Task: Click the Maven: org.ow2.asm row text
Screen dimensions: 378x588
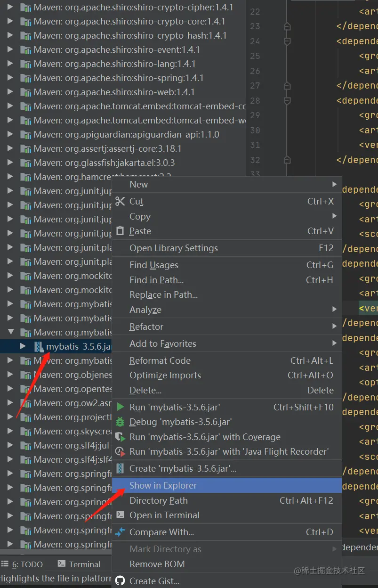Action: pyautogui.click(x=73, y=403)
